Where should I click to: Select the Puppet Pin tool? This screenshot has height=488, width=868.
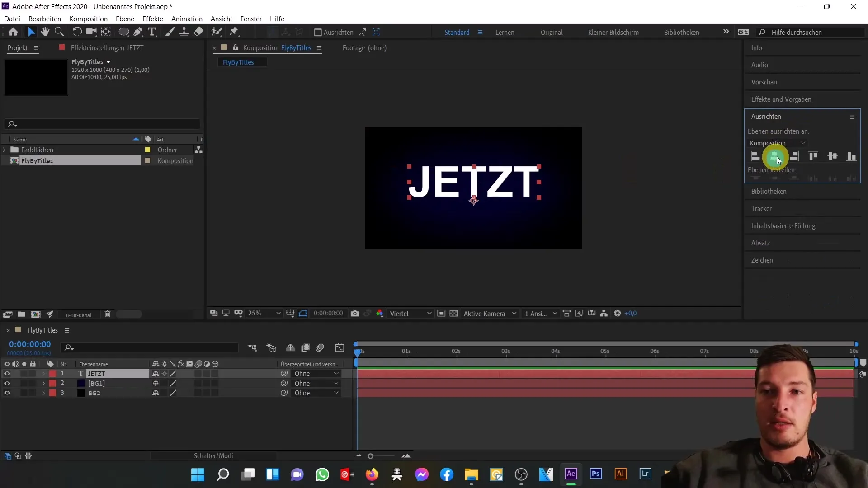click(234, 32)
